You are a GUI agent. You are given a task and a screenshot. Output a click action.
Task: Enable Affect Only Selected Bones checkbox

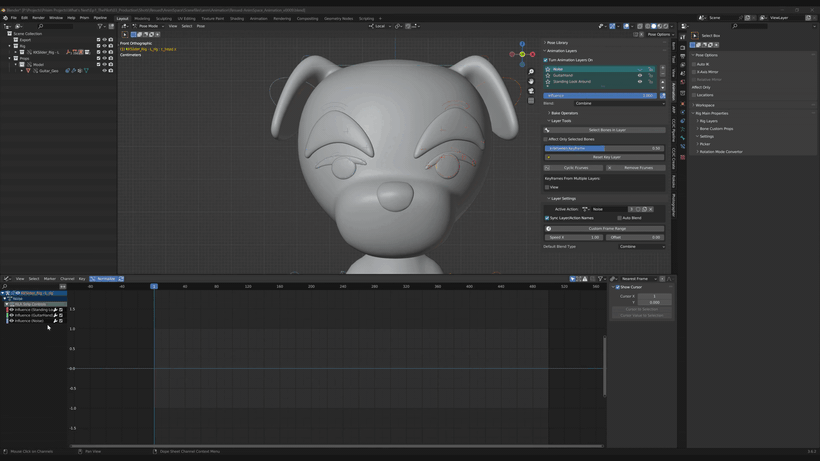click(546, 139)
